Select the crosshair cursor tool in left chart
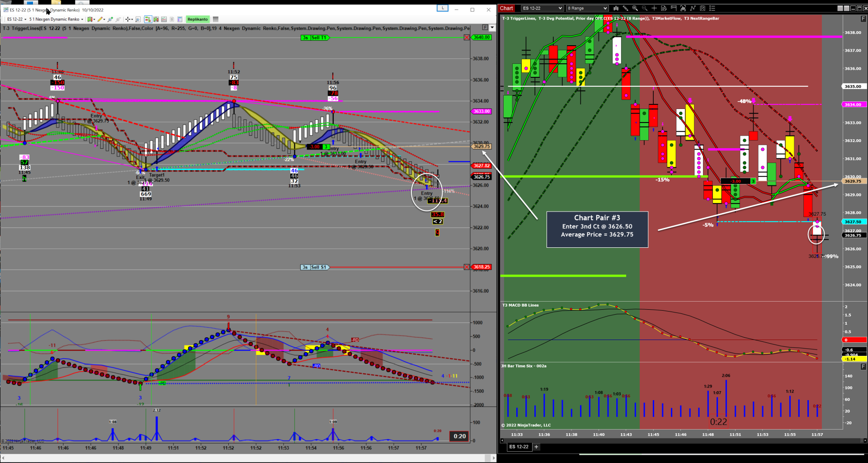 (128, 19)
